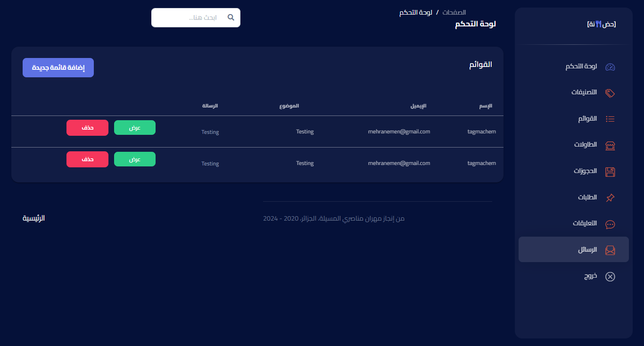The image size is (644, 346).
Task: Click the categories tag icon
Action: click(610, 93)
